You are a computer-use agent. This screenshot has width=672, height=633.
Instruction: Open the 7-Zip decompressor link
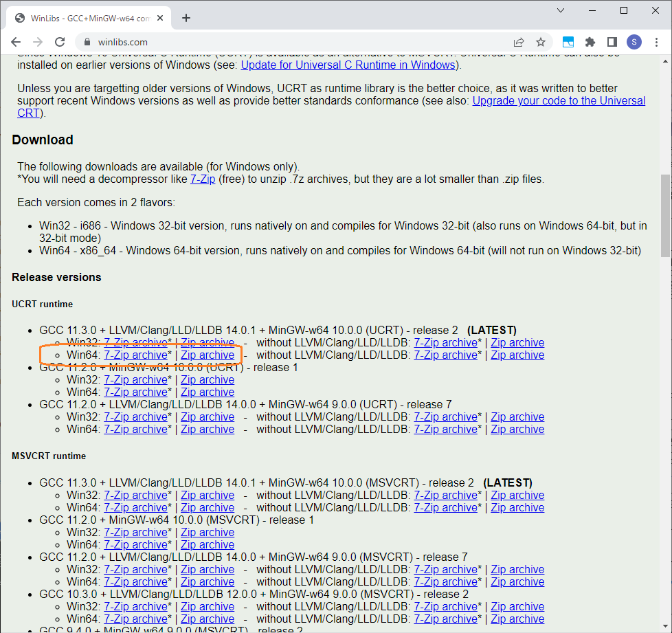(203, 179)
